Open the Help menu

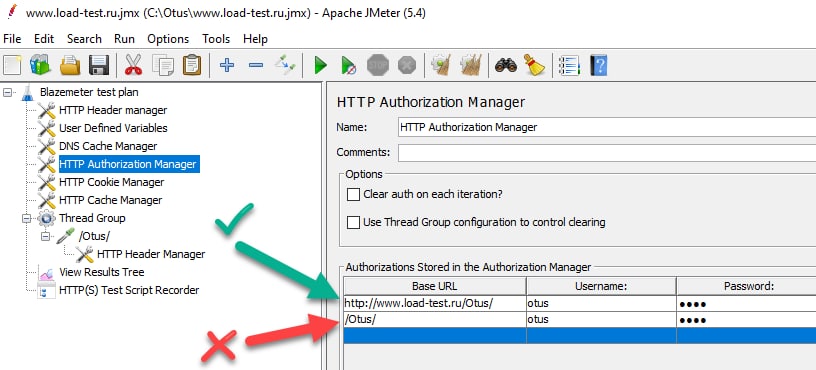(x=255, y=39)
